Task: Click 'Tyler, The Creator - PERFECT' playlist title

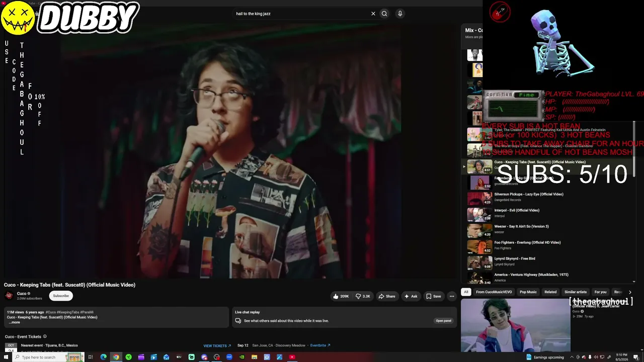Action: point(550,130)
